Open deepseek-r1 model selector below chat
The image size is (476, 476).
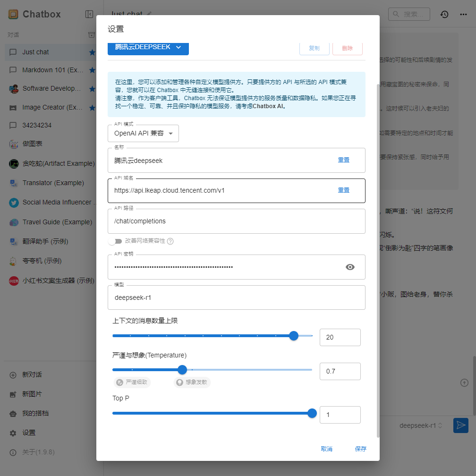421,425
